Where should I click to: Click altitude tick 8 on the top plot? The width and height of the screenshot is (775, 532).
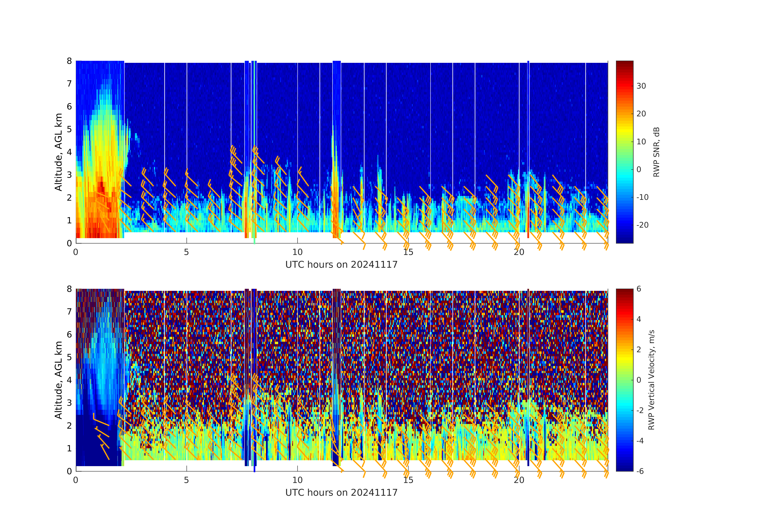69,61
